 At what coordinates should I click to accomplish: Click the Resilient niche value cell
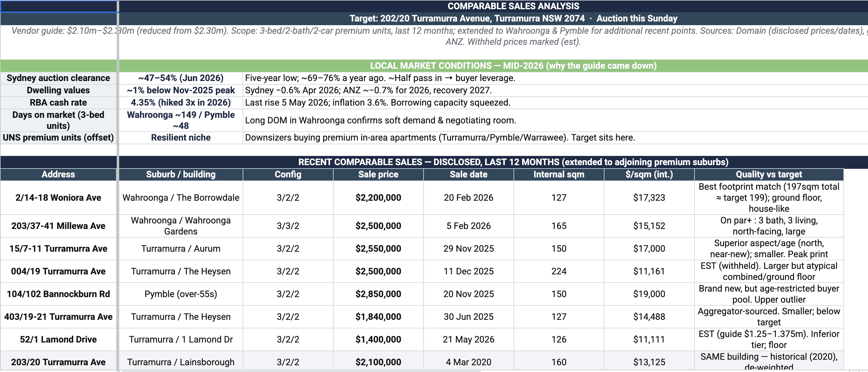coord(181,138)
